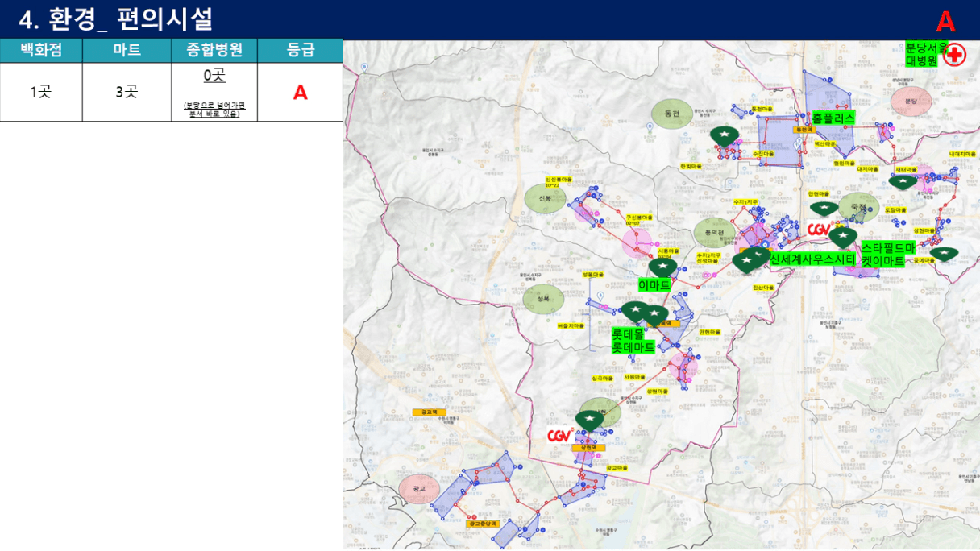980x551 pixels.
Task: Click the 성현마을 yellow label
Action: tap(924, 230)
